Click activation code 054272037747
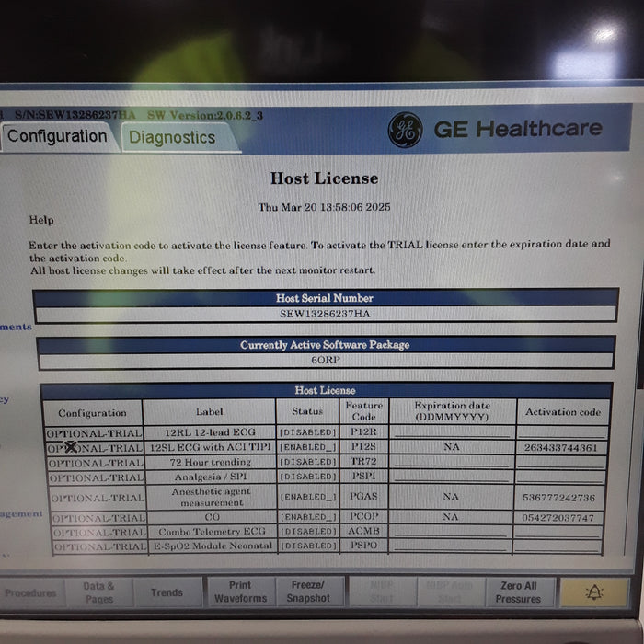The image size is (644, 644). (558, 518)
